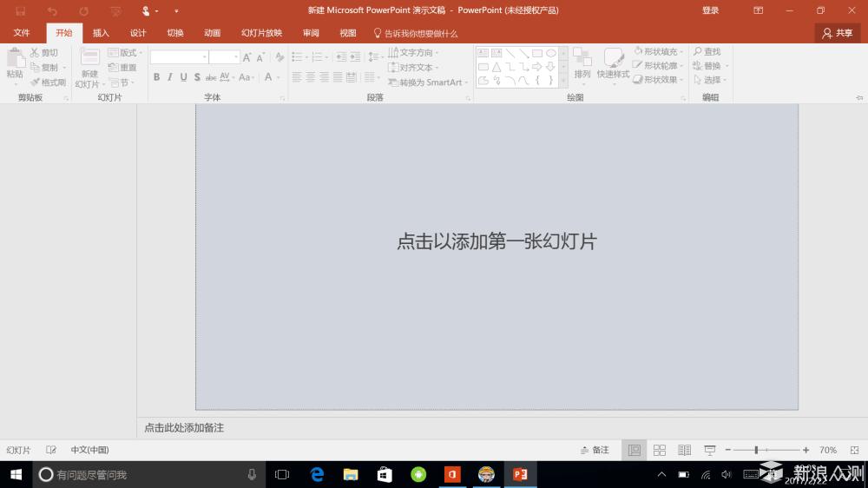Toggle Bold formatting
This screenshot has height=488, width=868.
pos(156,77)
